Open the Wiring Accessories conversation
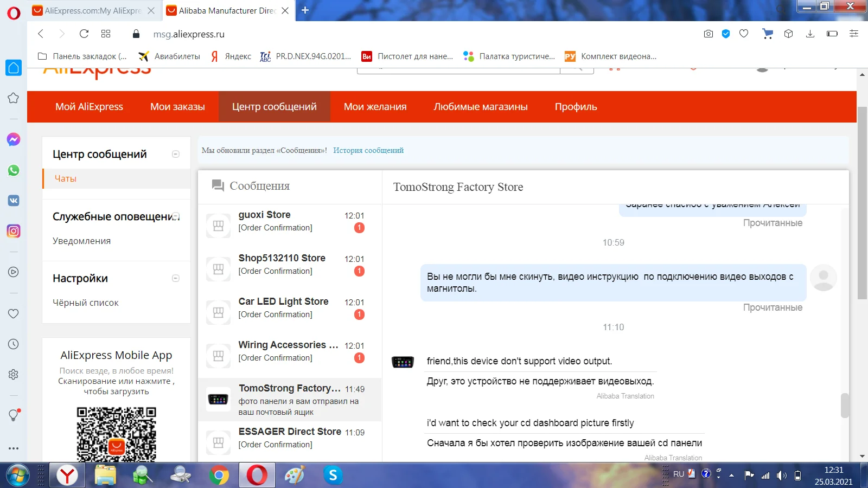This screenshot has width=868, height=488. click(x=290, y=356)
